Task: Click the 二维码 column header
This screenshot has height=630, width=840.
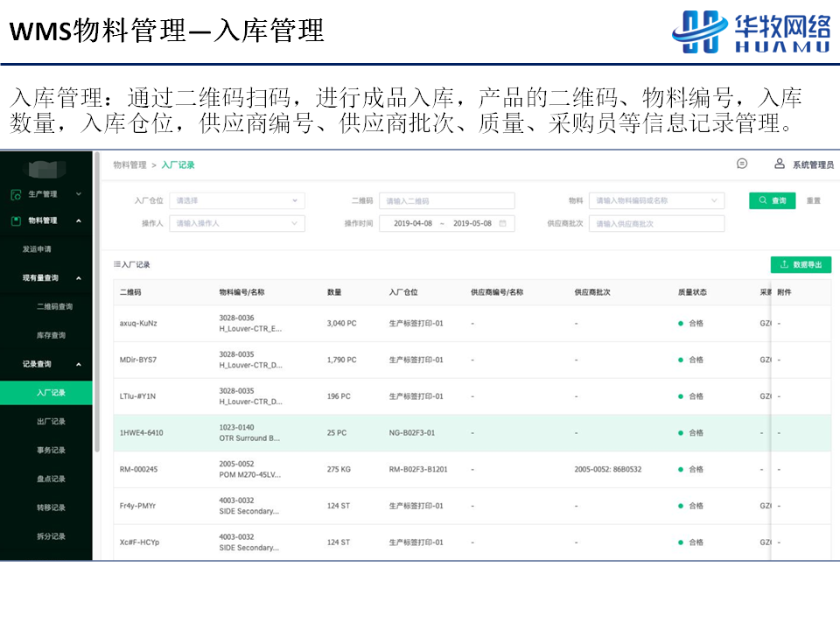Action: 130,292
